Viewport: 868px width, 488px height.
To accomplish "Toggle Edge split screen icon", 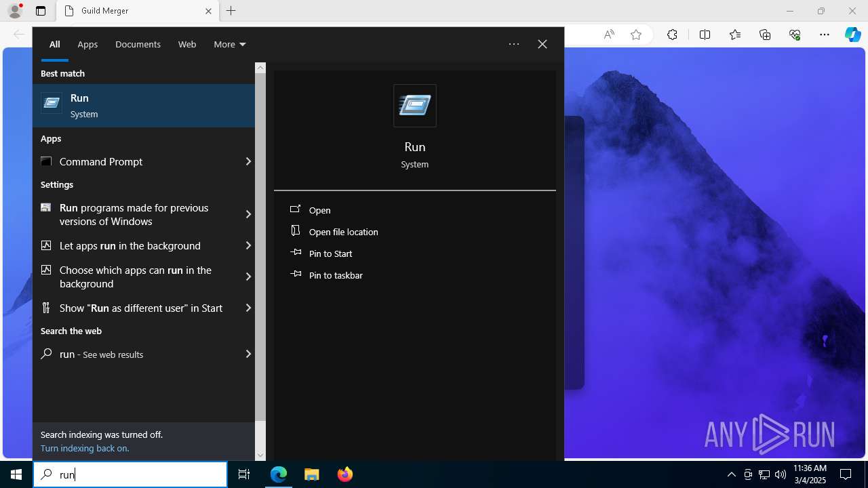I will 705,35.
